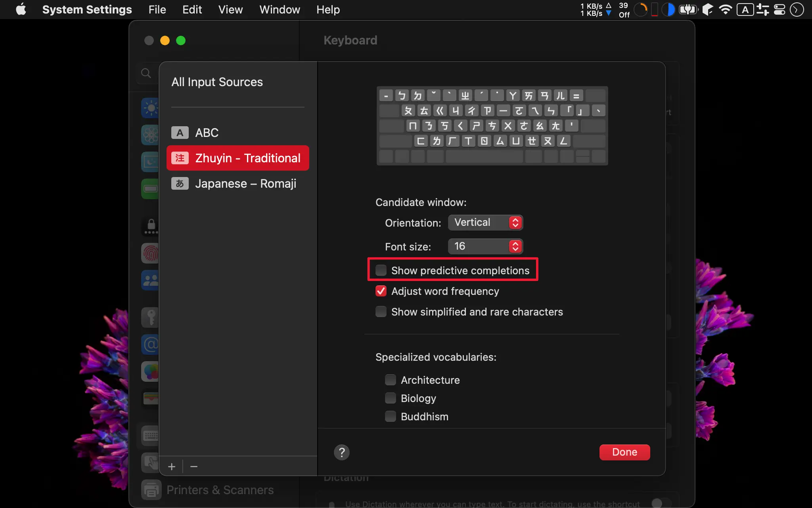Image resolution: width=812 pixels, height=508 pixels.
Task: Click the red battery outline menu bar icon
Action: (655, 10)
